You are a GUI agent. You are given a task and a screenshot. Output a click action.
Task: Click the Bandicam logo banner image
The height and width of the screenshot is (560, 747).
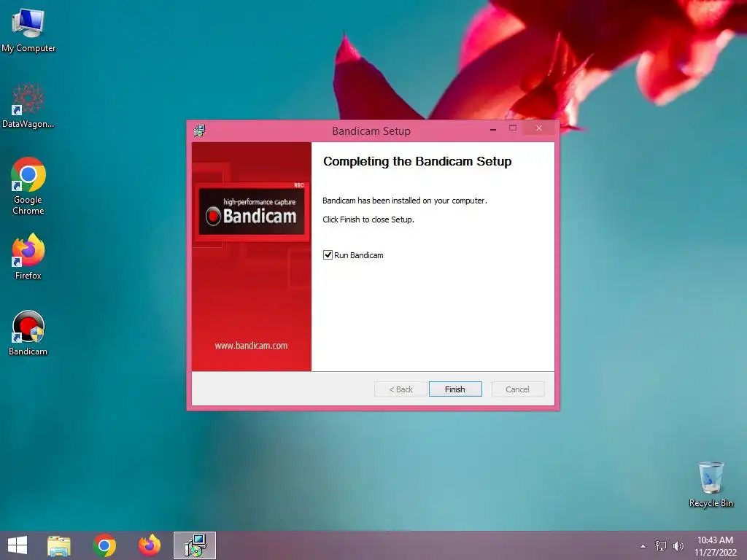[x=252, y=211]
